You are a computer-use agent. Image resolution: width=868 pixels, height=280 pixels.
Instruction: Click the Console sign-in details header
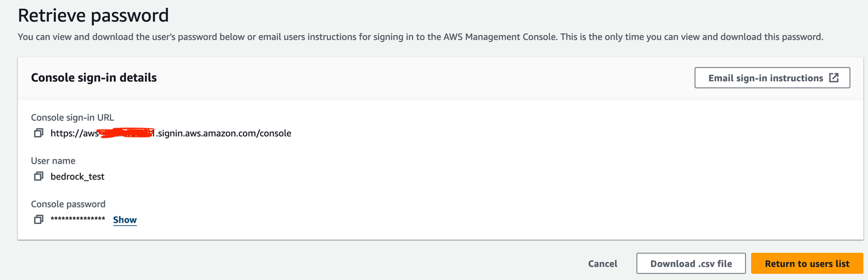coord(94,78)
